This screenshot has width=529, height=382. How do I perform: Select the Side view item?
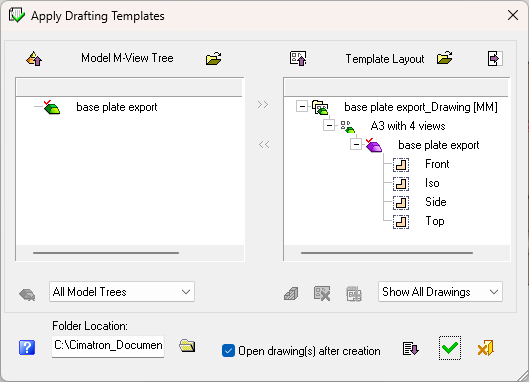point(436,202)
